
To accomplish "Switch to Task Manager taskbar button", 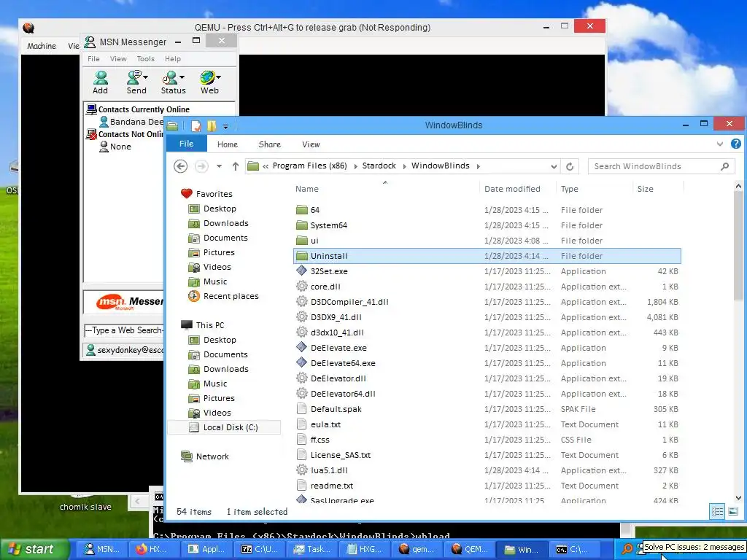I will (311, 549).
